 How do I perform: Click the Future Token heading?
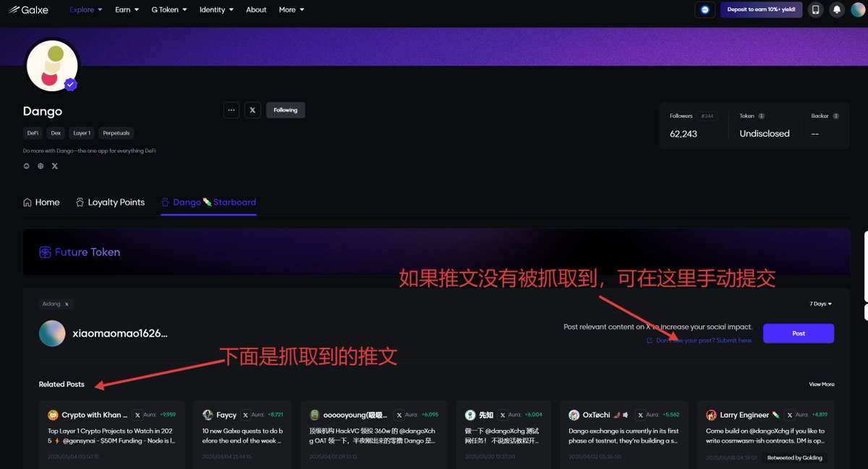pos(80,252)
